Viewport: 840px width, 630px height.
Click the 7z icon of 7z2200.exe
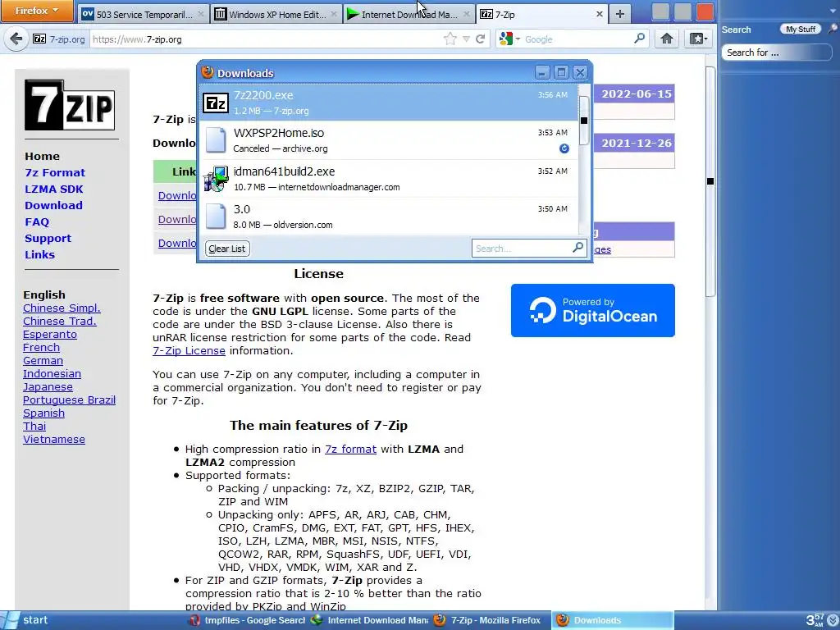coord(216,103)
